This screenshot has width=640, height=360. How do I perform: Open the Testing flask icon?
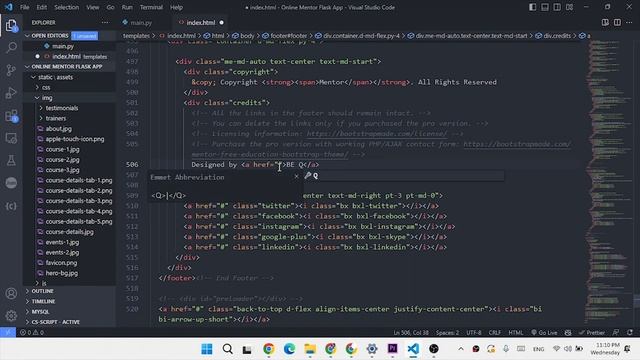pyautogui.click(x=11, y=160)
